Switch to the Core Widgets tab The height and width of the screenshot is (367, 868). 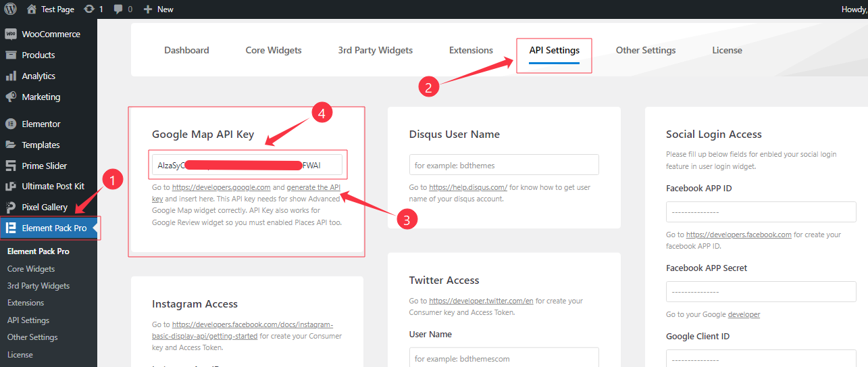click(x=274, y=50)
